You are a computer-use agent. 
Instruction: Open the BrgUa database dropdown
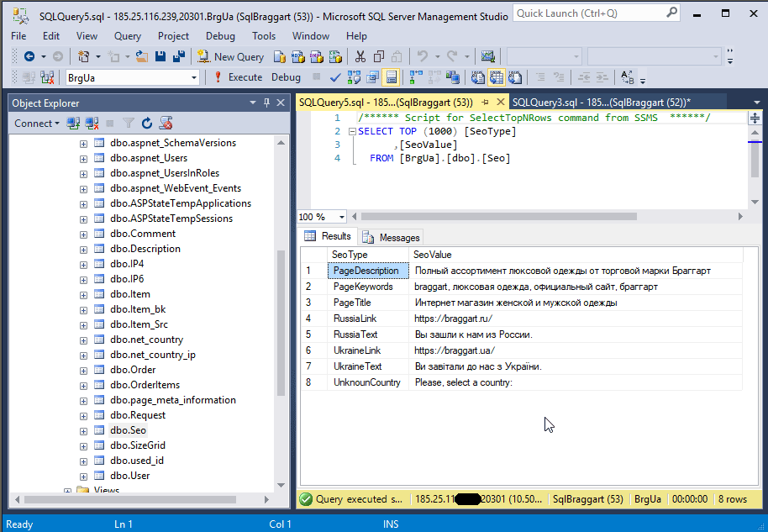(x=194, y=77)
